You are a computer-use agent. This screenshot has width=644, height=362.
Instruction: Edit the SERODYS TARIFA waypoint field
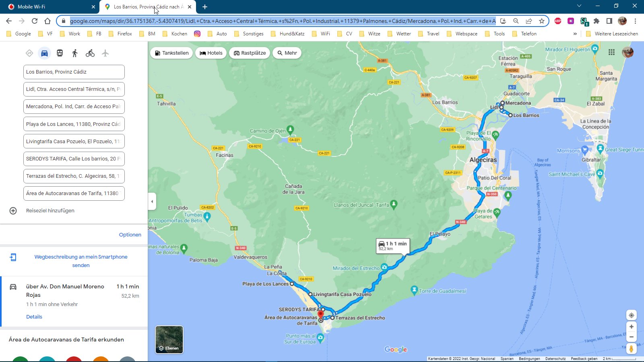coord(74,159)
